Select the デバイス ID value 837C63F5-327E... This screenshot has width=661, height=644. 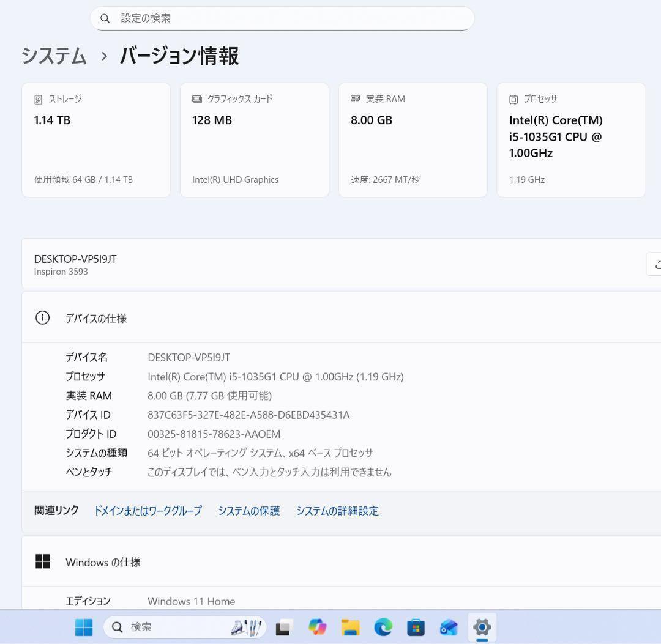coord(248,415)
